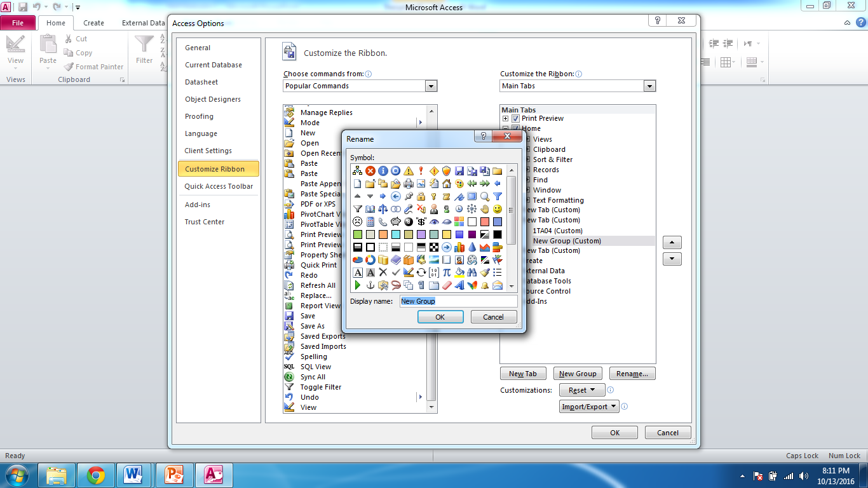This screenshot has width=868, height=488.
Task: Select the raised hand symbol
Action: tap(484, 209)
